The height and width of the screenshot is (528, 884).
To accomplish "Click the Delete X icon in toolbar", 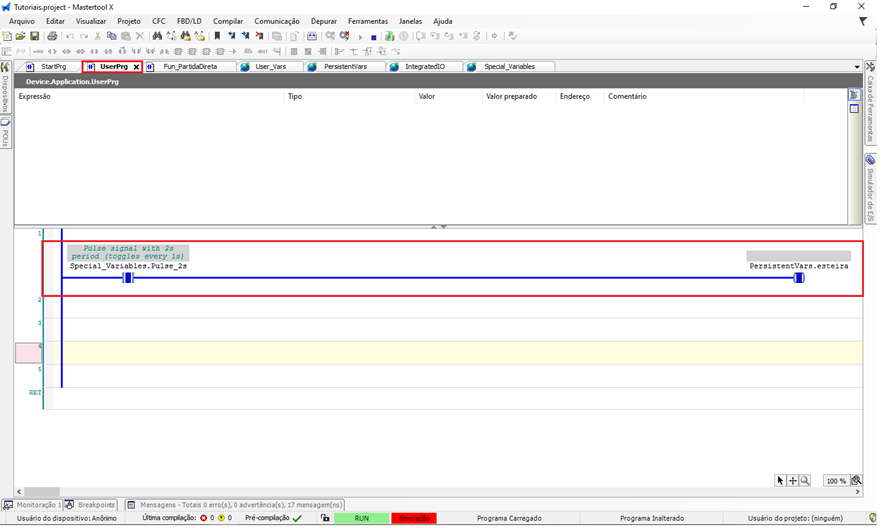I will 139,36.
